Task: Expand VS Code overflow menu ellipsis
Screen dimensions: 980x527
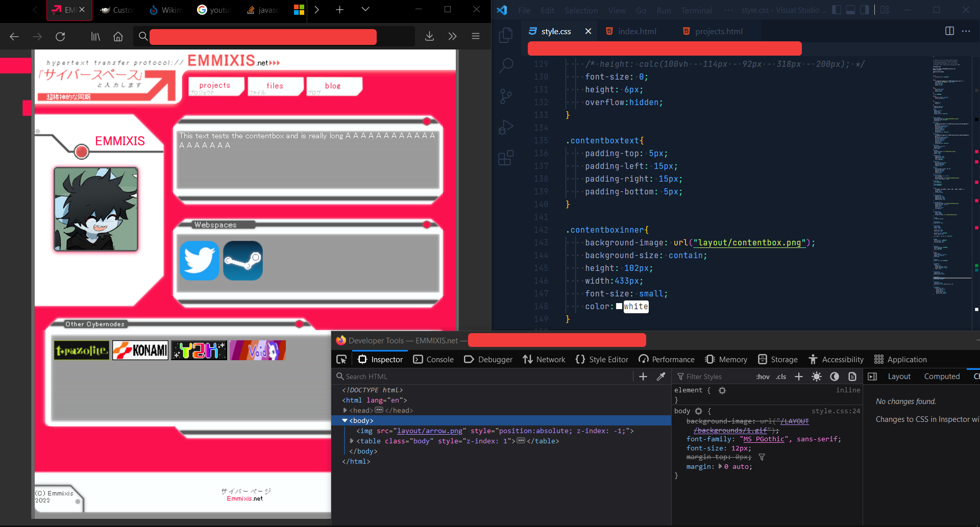Action: click(728, 10)
